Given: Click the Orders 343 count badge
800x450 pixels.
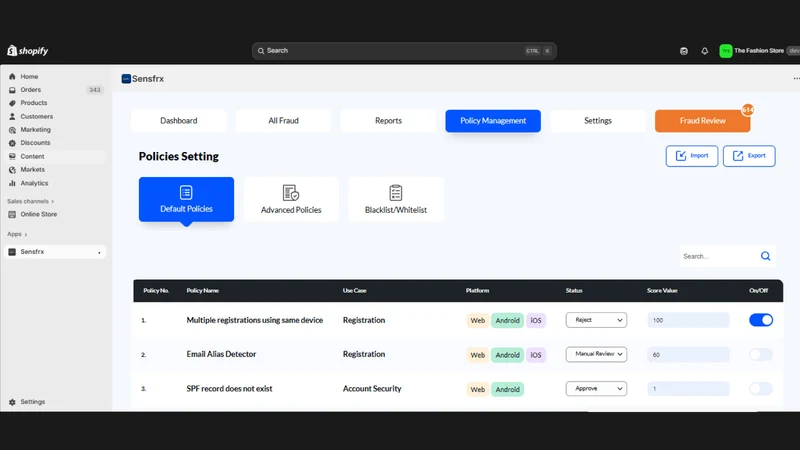Looking at the screenshot, I should 95,90.
